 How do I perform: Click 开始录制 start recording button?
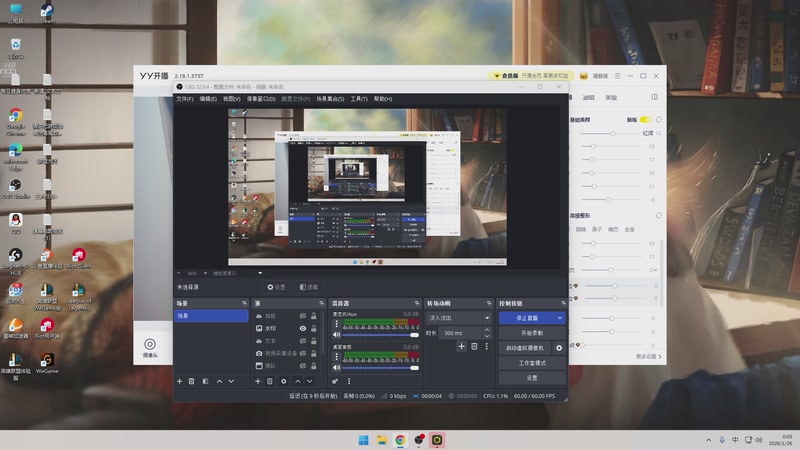click(x=532, y=333)
